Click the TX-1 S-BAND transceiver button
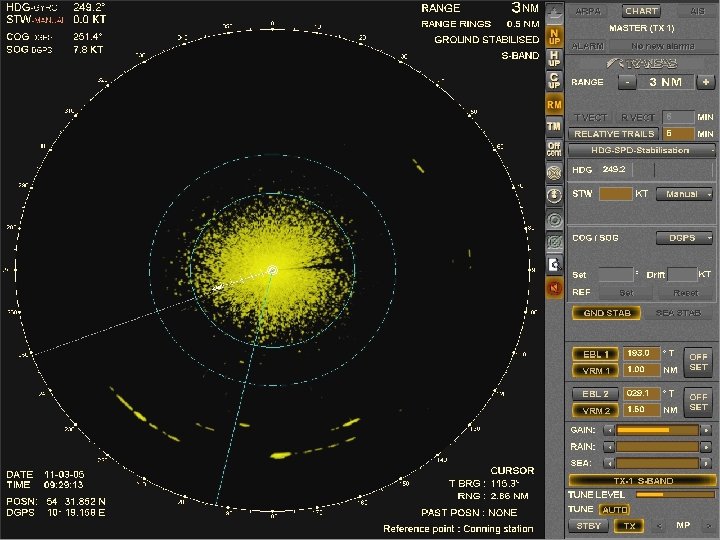The height and width of the screenshot is (540, 720). (x=642, y=481)
